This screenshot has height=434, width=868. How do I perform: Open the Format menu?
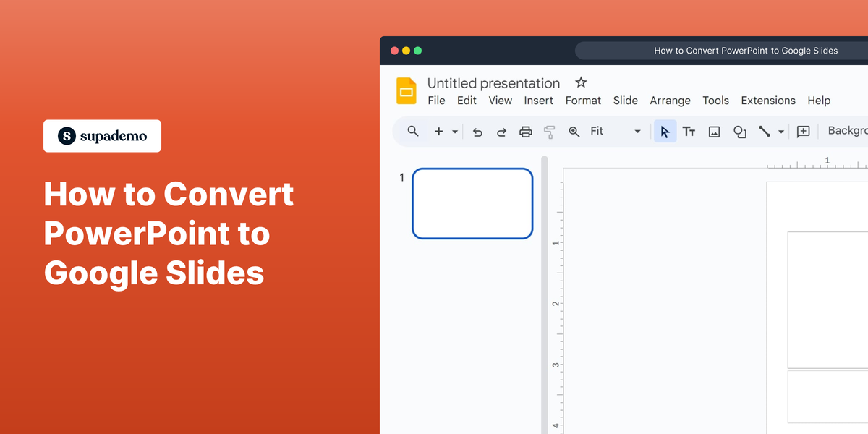click(583, 101)
